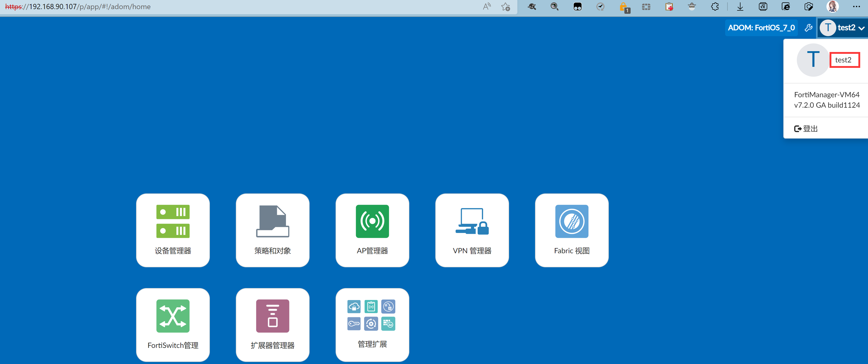868x364 pixels.
Task: Click the wrench tools icon in header
Action: click(x=808, y=28)
